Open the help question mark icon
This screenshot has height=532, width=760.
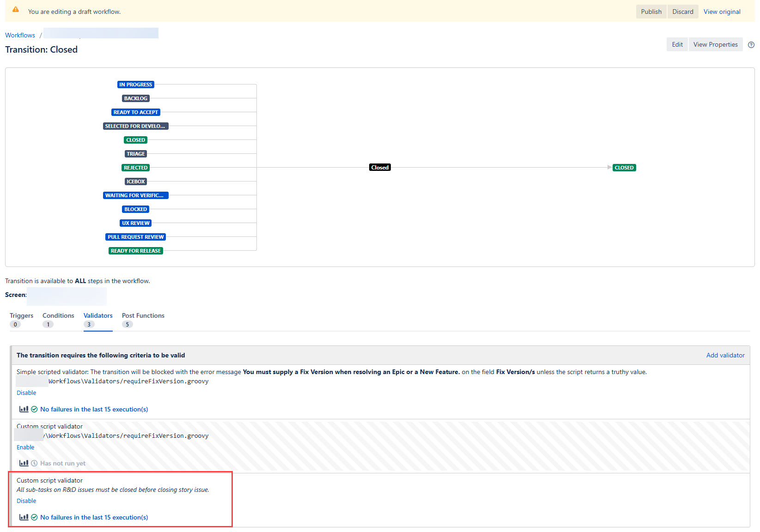(x=751, y=45)
